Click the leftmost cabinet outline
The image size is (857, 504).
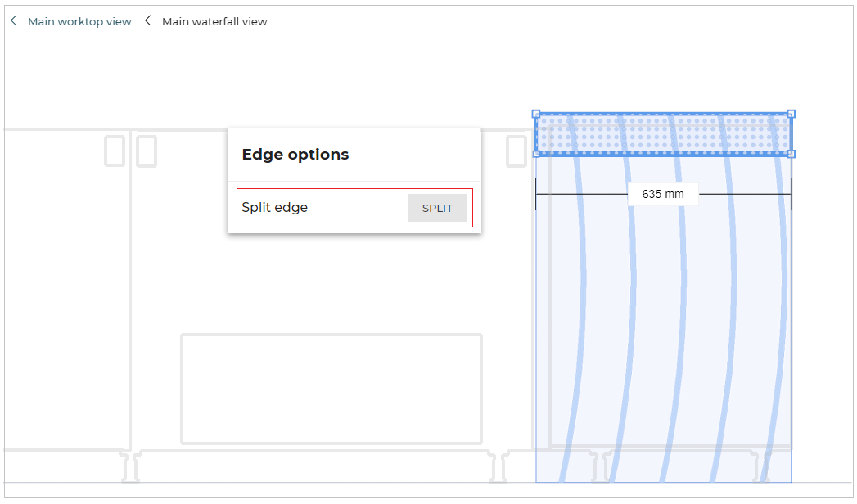pyautogui.click(x=65, y=286)
